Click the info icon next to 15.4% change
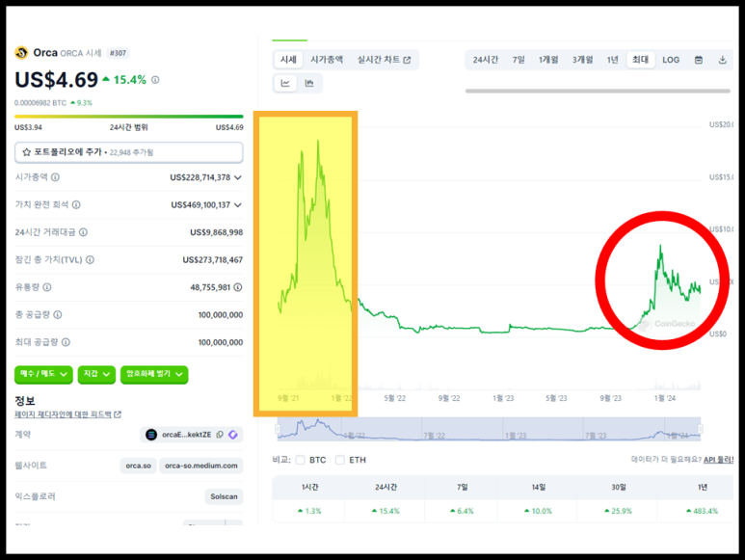 (x=155, y=80)
